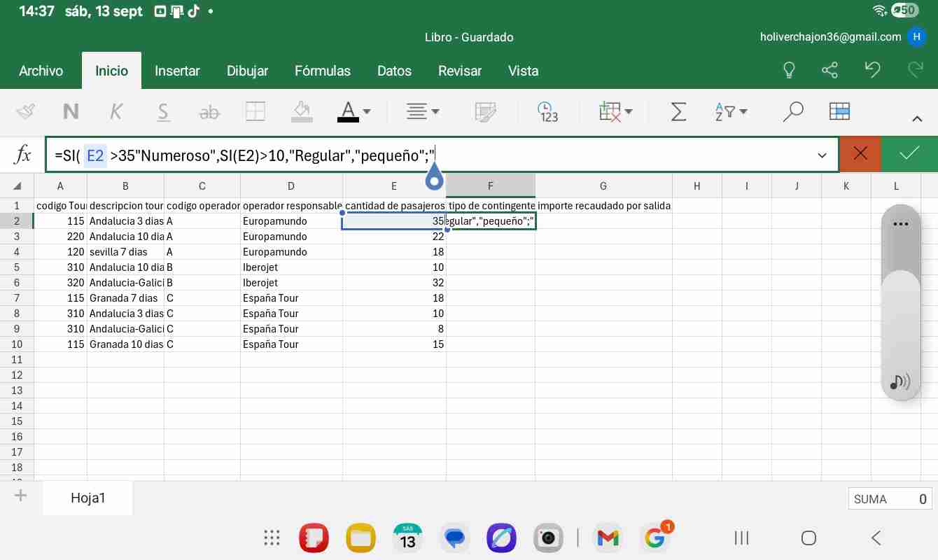Image resolution: width=938 pixels, height=560 pixels.
Task: Undo the last action
Action: coord(872,70)
